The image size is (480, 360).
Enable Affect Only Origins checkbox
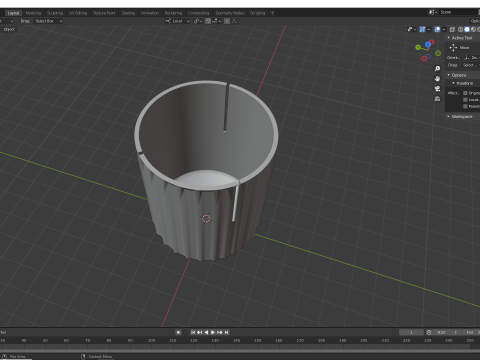click(x=465, y=93)
